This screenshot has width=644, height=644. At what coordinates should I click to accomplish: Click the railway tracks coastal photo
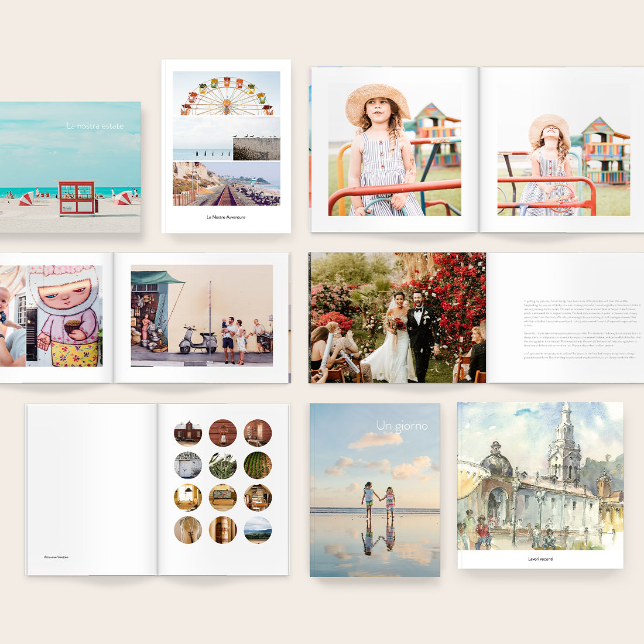[227, 184]
